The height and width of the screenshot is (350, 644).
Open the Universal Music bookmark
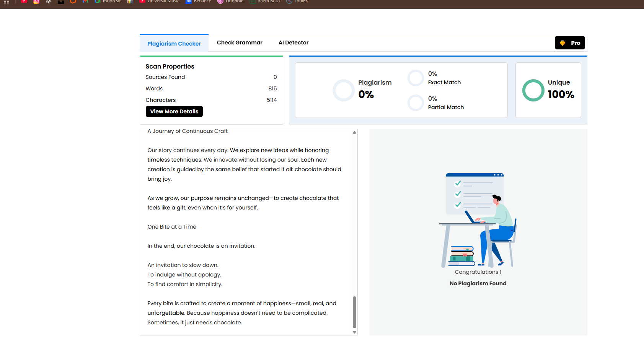coord(159,2)
